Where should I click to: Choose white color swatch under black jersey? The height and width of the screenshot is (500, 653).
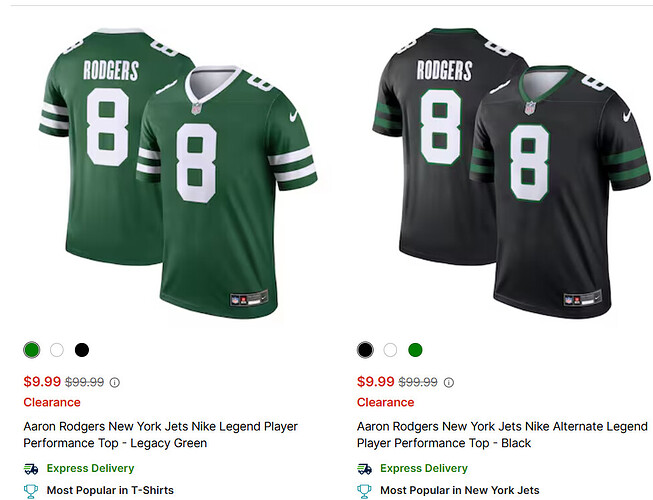390,350
